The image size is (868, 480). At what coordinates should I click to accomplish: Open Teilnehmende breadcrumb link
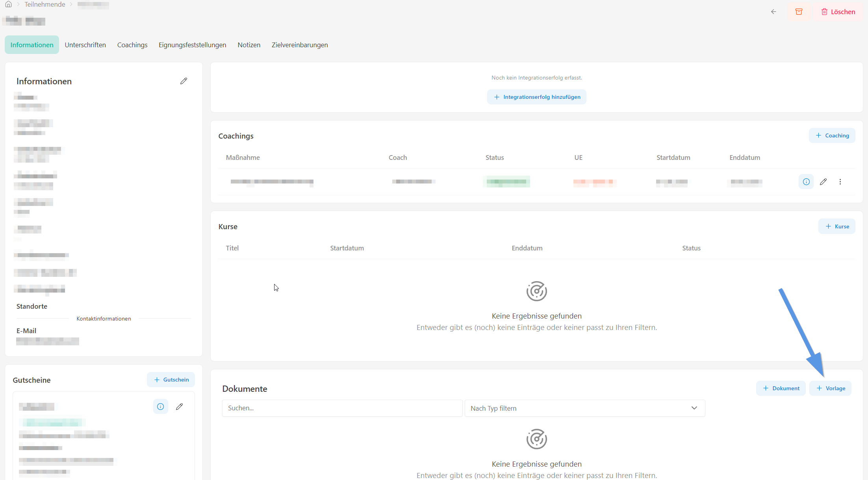point(45,4)
